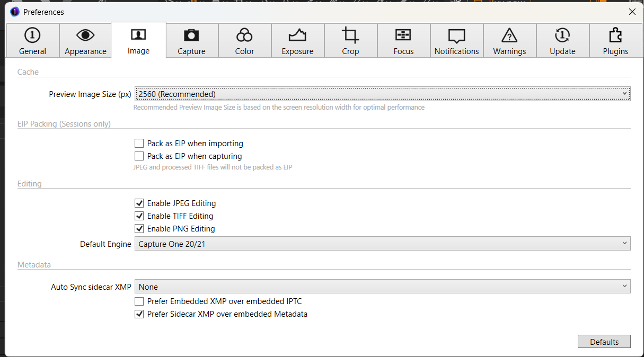Open Focus preferences icon
The height and width of the screenshot is (357, 644).
tap(403, 35)
